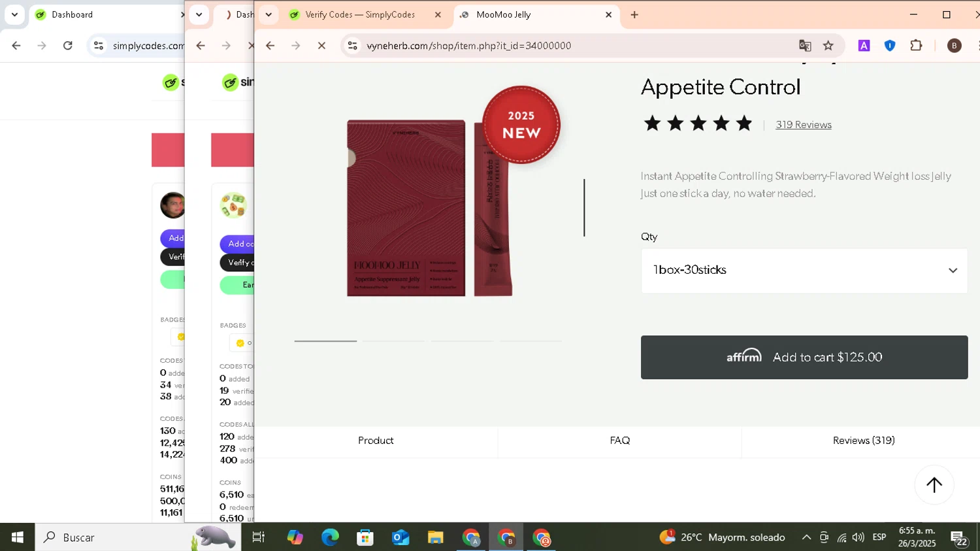Click SimplyCodes logo in leftmost Dashboard window
Viewport: 980px width, 551px height.
(x=173, y=82)
